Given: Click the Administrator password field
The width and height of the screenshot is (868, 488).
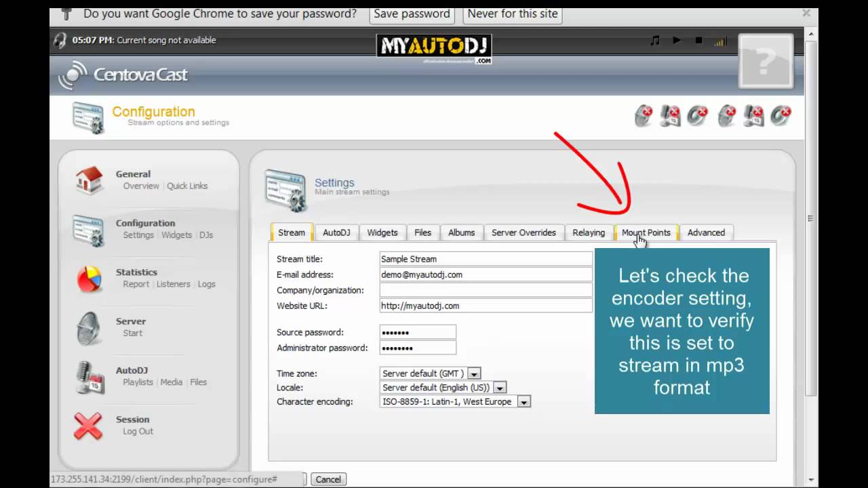Looking at the screenshot, I should (x=418, y=348).
